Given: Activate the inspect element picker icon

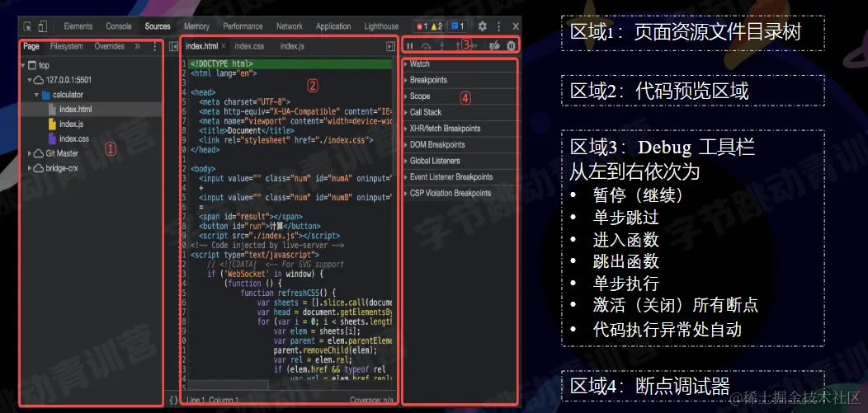Looking at the screenshot, I should (28, 26).
